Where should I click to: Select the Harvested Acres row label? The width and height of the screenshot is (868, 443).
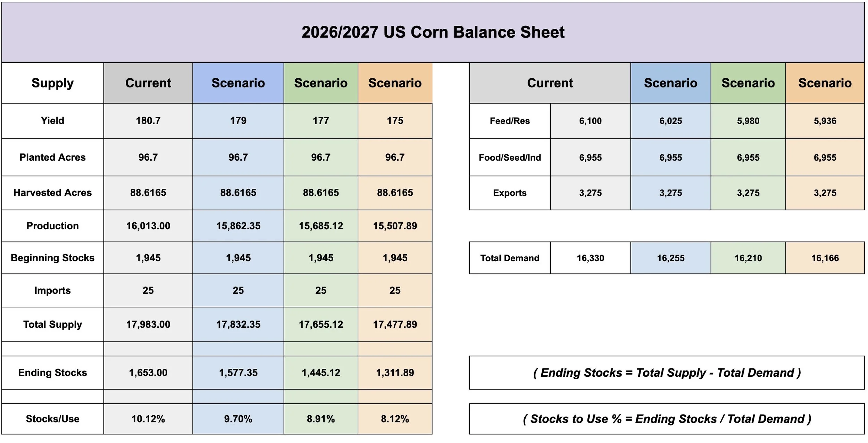tap(52, 193)
